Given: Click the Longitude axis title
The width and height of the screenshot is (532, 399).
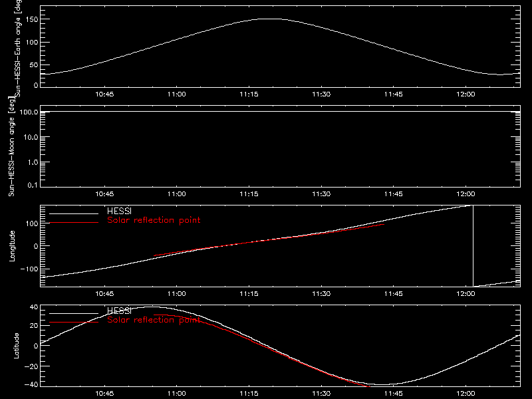Looking at the screenshot, I should (x=12, y=246).
